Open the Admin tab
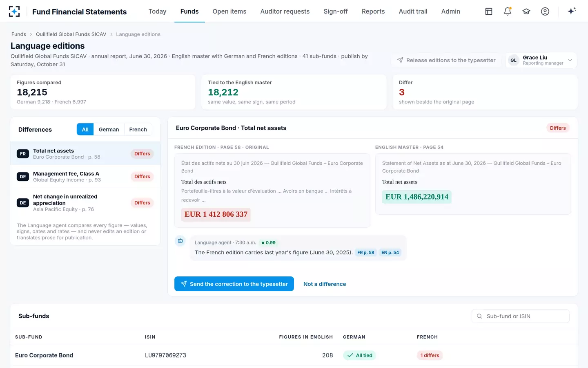Screen dimensions: 588x368 (x=451, y=11)
